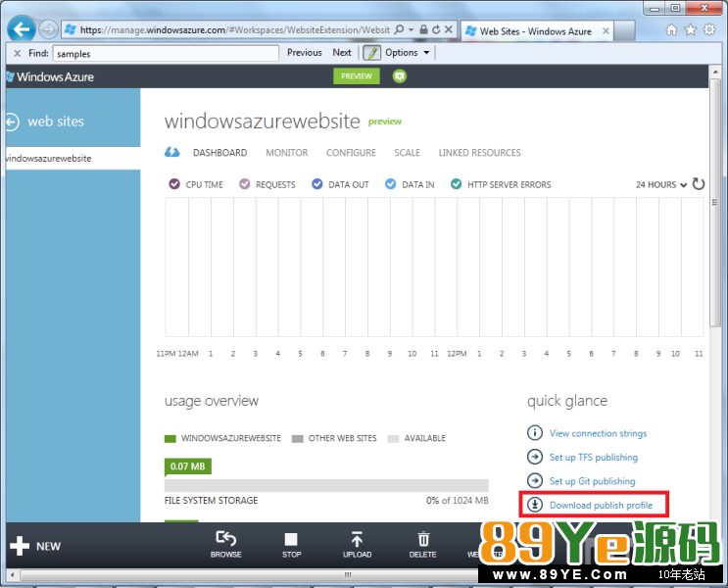Image resolution: width=728 pixels, height=588 pixels.
Task: Open the address bar search dropdown arrow
Action: coord(411,29)
